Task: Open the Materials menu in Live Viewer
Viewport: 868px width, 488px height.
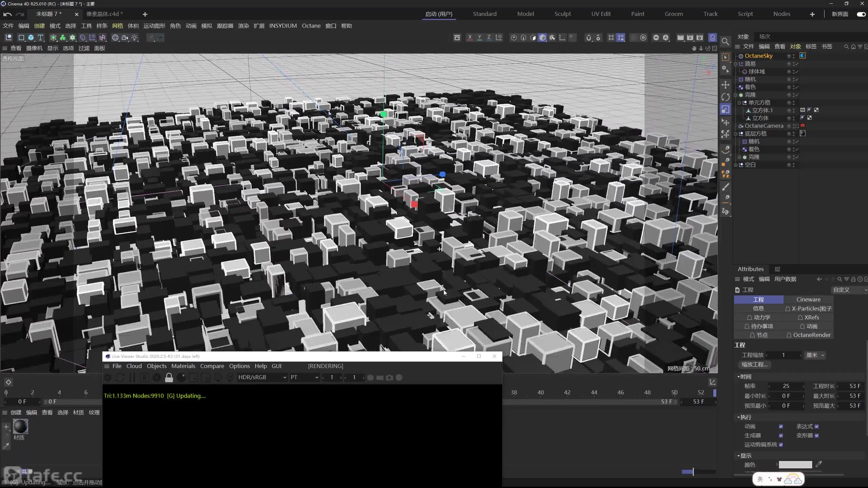Action: [x=183, y=366]
